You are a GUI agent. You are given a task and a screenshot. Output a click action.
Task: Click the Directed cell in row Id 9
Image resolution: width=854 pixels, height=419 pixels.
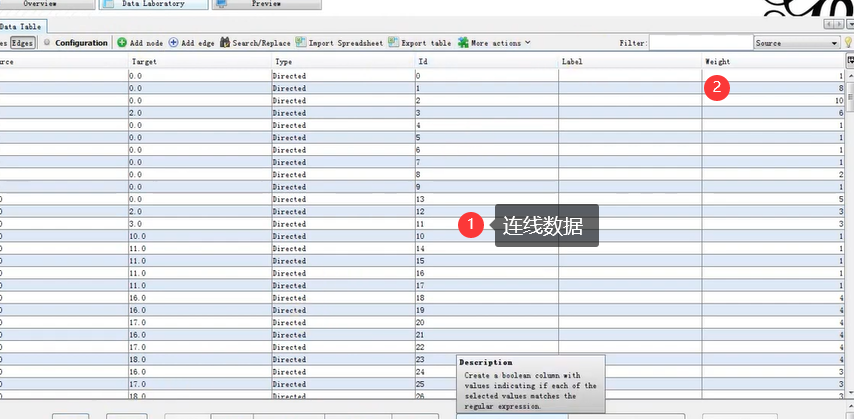pos(343,187)
